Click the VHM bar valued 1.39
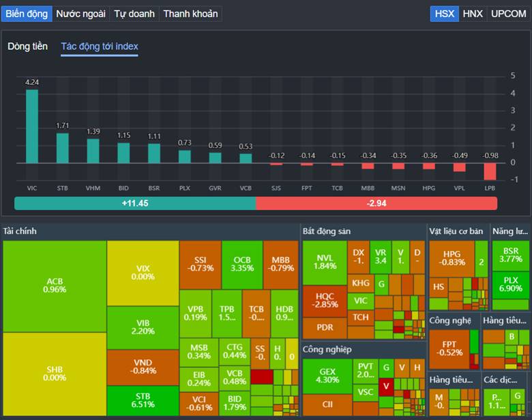Screen dimensions: 532x420 coord(93,151)
